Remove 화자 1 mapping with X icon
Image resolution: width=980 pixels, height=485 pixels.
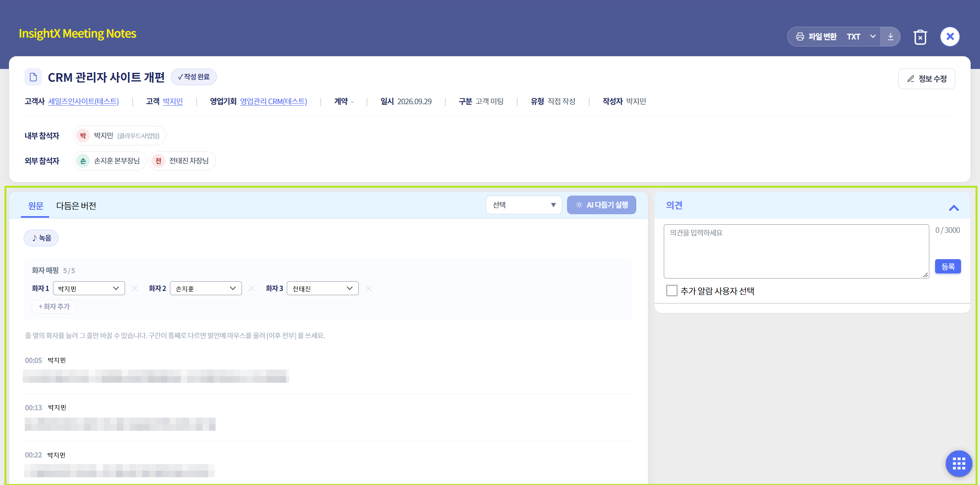point(135,288)
